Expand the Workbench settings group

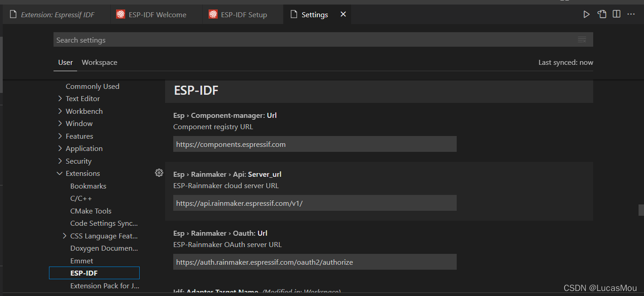60,111
